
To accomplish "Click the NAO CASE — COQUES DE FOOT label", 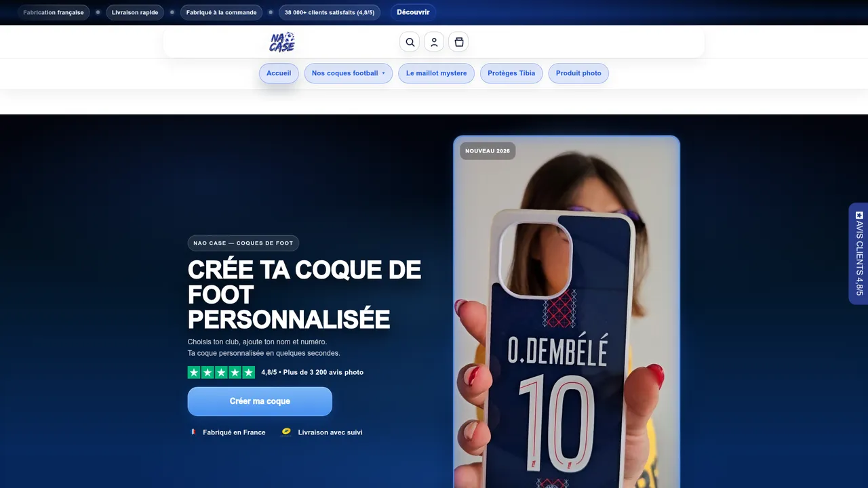I will (243, 243).
